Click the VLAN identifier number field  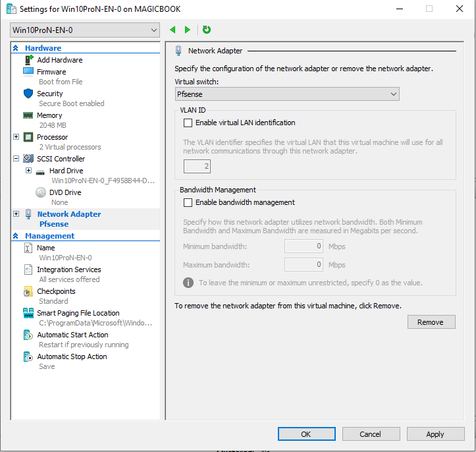[x=197, y=167]
